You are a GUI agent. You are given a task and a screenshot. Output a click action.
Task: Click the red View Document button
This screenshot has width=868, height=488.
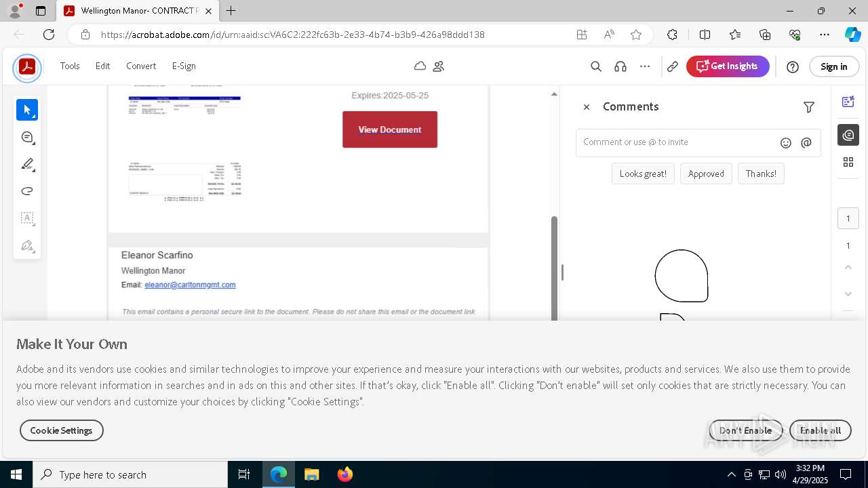tap(390, 129)
